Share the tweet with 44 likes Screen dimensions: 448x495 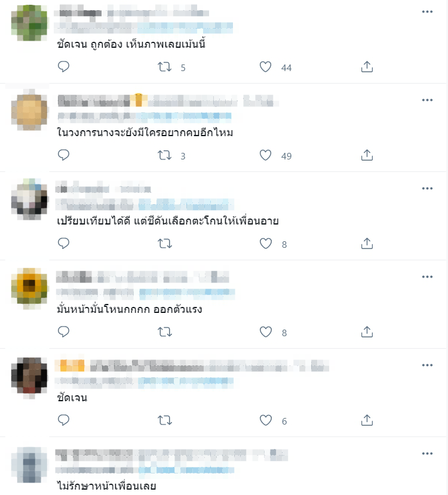click(x=367, y=67)
